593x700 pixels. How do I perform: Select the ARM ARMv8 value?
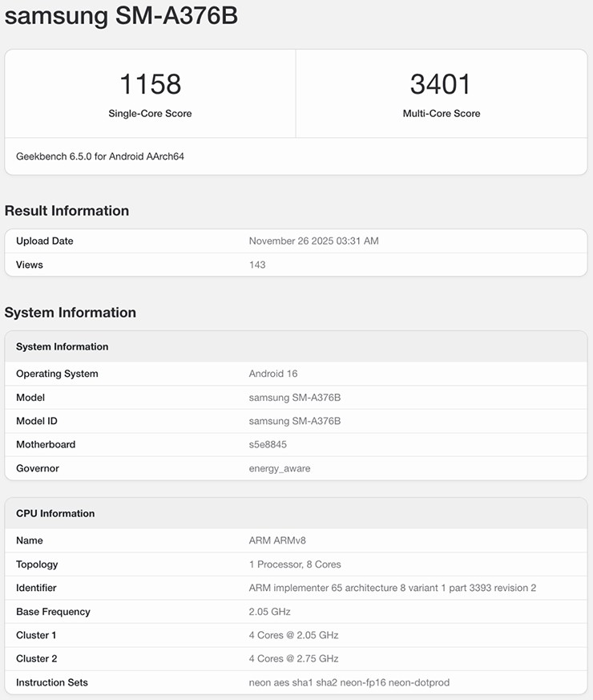tap(277, 540)
